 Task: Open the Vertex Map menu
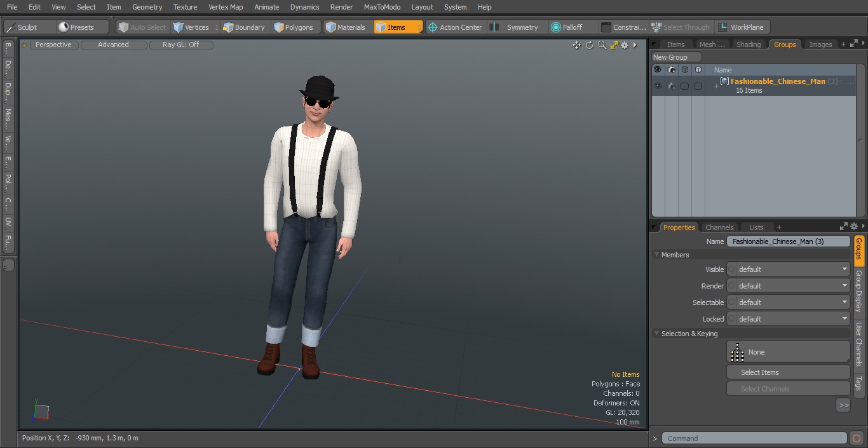[226, 7]
